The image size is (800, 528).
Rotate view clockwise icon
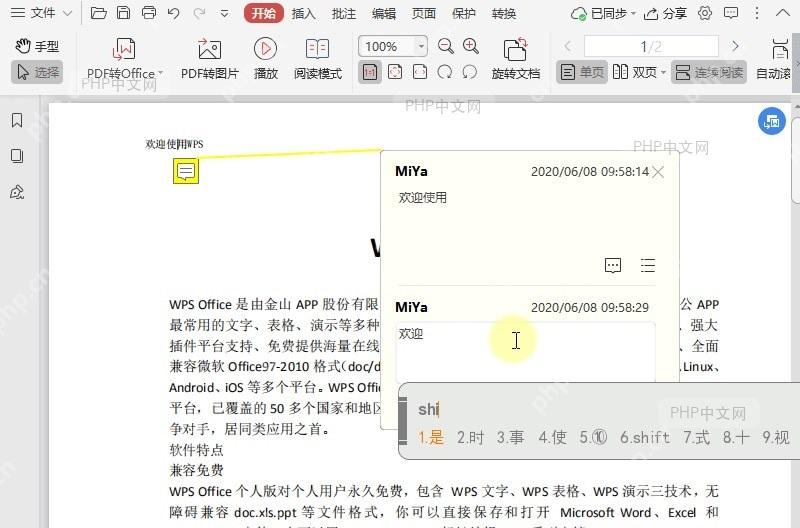pos(444,72)
